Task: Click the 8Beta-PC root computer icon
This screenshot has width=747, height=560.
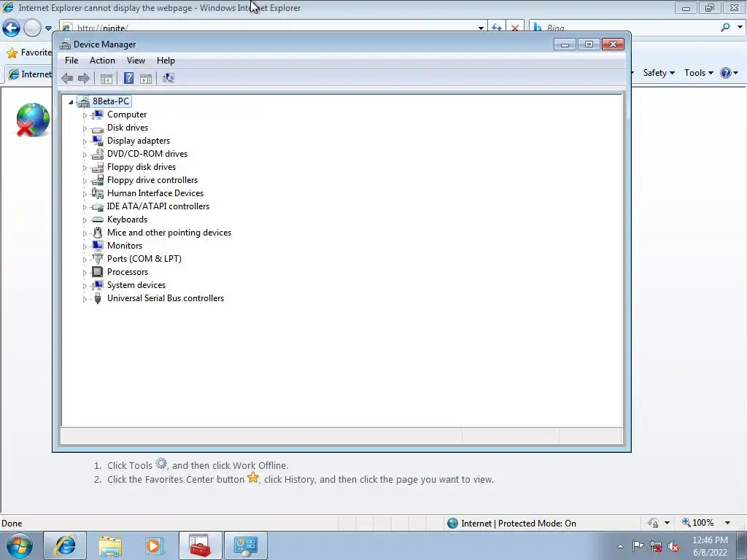Action: [x=83, y=101]
